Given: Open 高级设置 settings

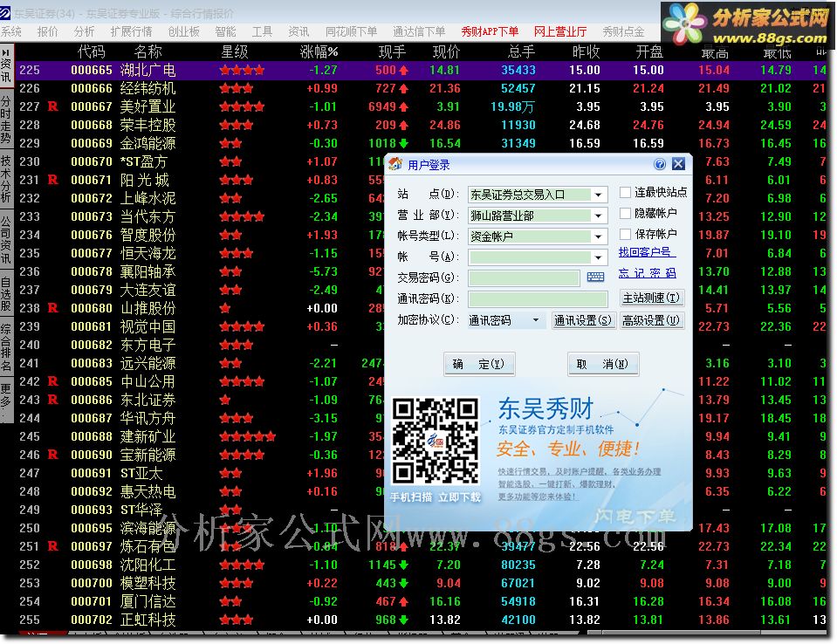Looking at the screenshot, I should pos(652,320).
